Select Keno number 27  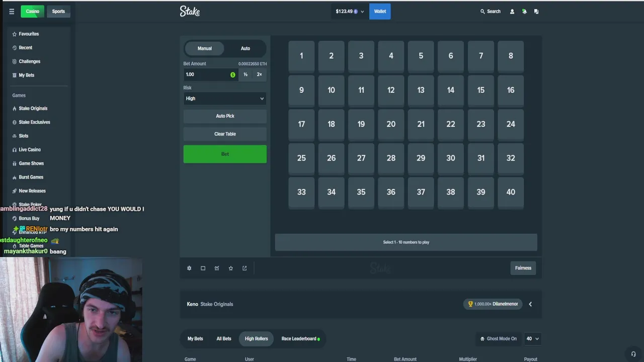[361, 158]
